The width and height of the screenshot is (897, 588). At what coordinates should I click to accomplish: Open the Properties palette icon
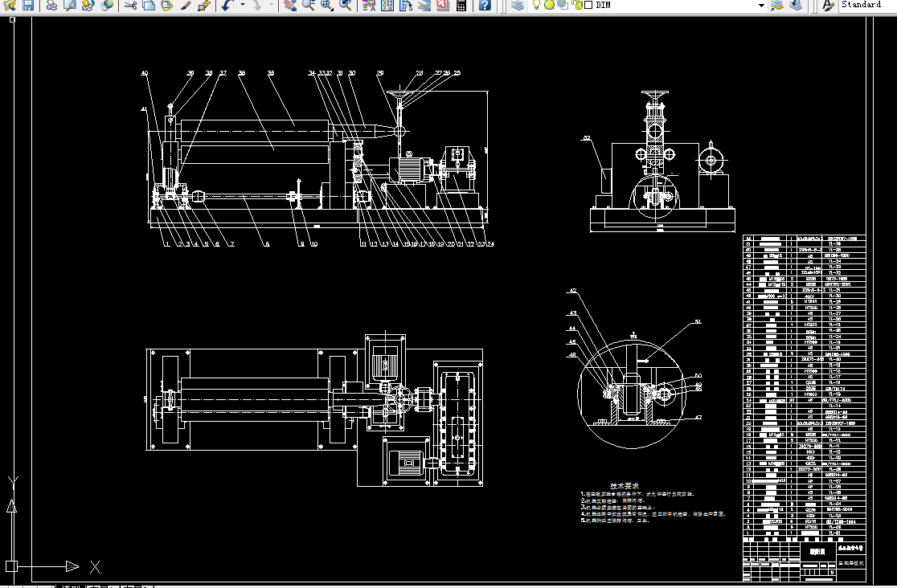(x=369, y=5)
